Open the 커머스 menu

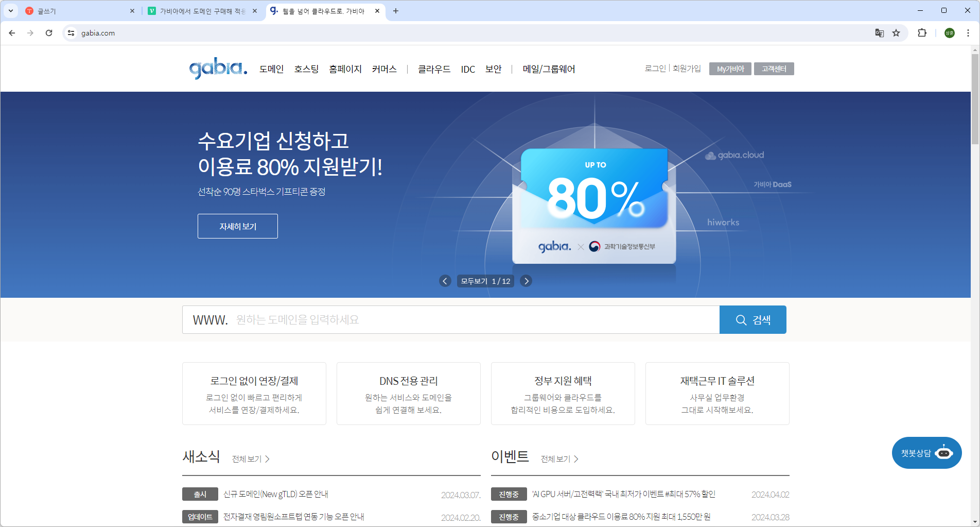(384, 69)
